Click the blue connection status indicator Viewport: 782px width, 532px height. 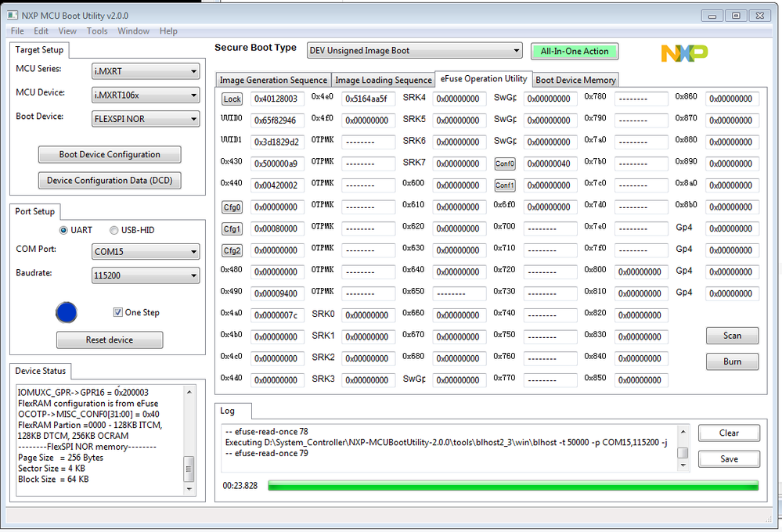67,313
